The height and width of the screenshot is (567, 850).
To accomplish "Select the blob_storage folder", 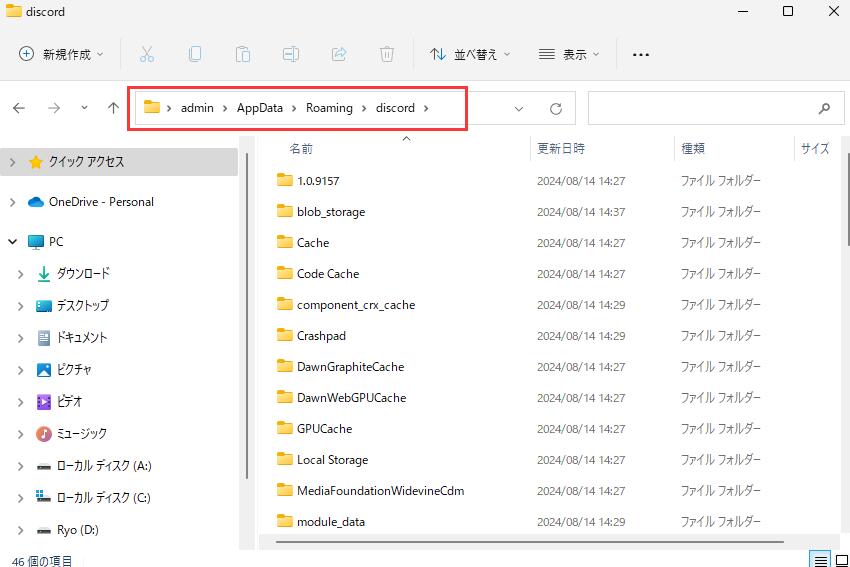I will (331, 212).
